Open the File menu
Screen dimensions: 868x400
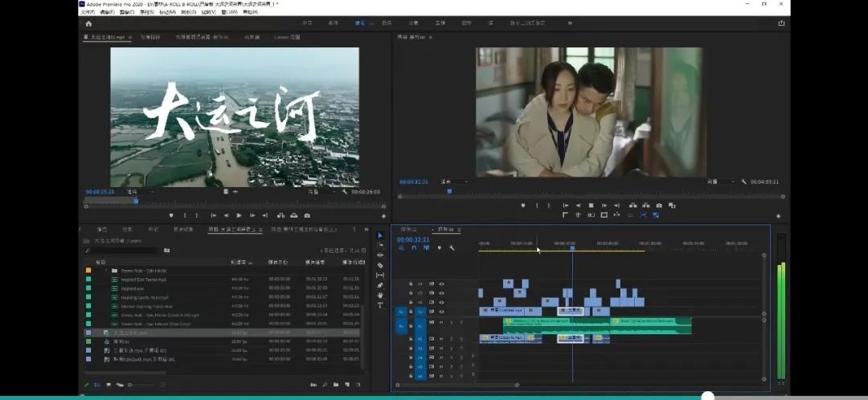[x=87, y=12]
